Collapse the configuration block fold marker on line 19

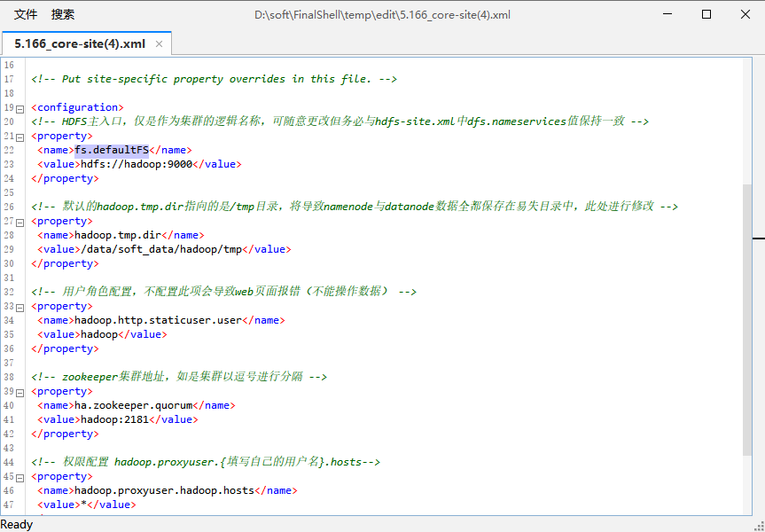pyautogui.click(x=19, y=106)
